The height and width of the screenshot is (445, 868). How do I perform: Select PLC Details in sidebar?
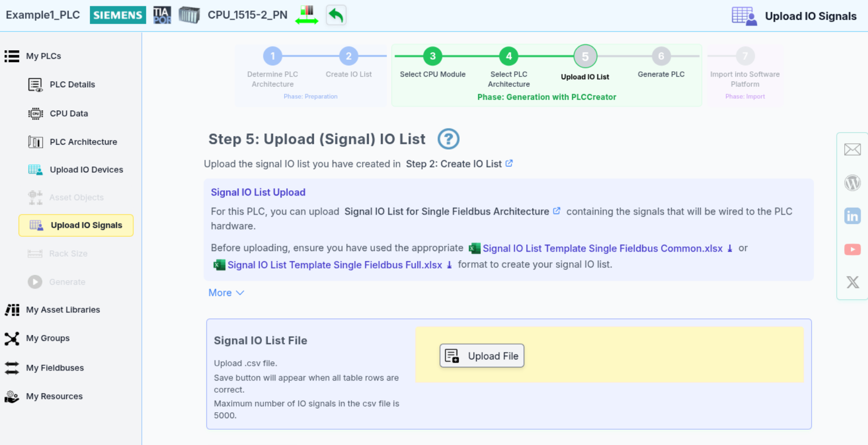72,85
